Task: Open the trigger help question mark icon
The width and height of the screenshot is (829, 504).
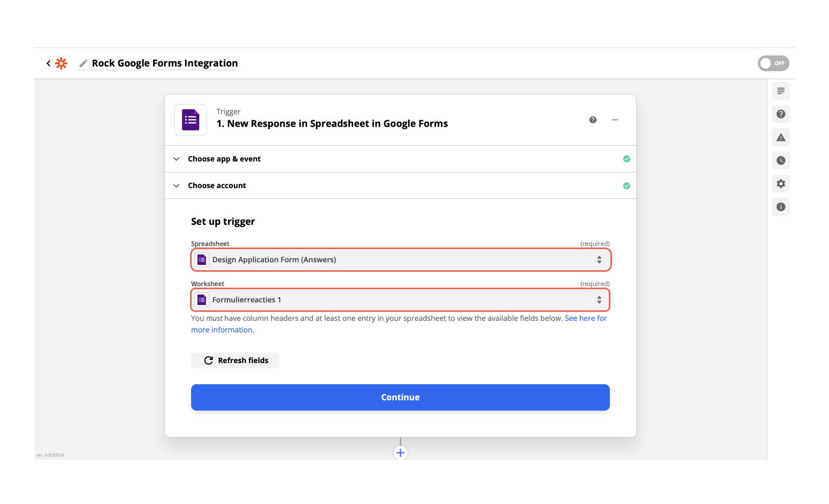Action: click(593, 120)
